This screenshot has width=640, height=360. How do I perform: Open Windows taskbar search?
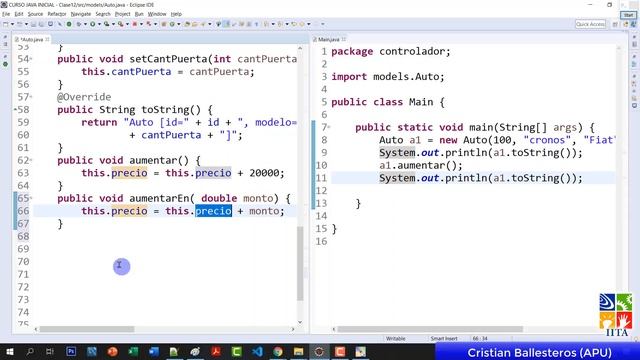(30, 351)
